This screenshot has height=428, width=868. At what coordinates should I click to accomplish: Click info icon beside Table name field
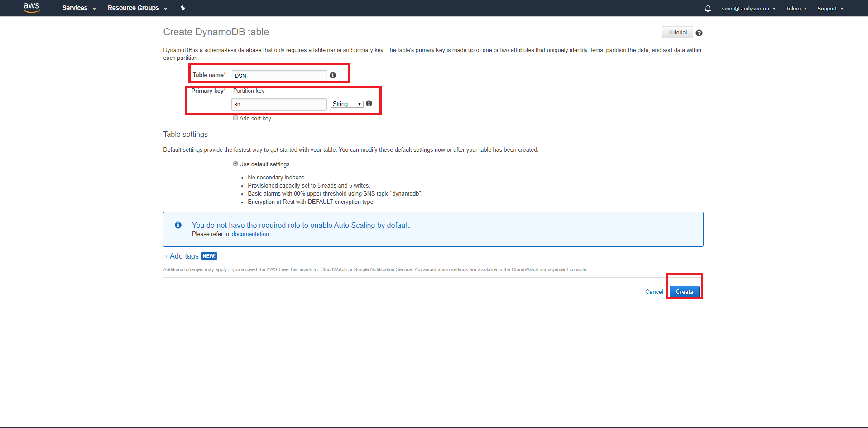click(333, 75)
